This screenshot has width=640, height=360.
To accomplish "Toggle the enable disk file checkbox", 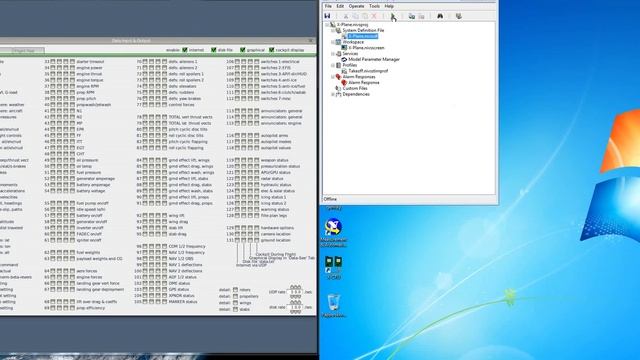I will (213, 50).
